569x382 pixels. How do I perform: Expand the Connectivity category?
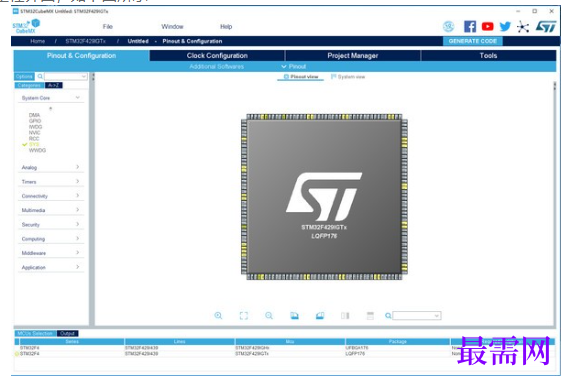click(x=50, y=196)
